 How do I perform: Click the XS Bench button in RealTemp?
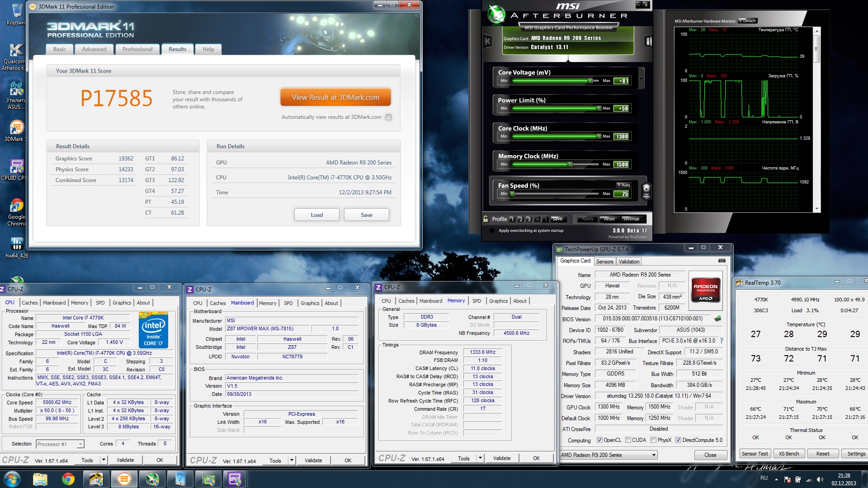coord(789,454)
